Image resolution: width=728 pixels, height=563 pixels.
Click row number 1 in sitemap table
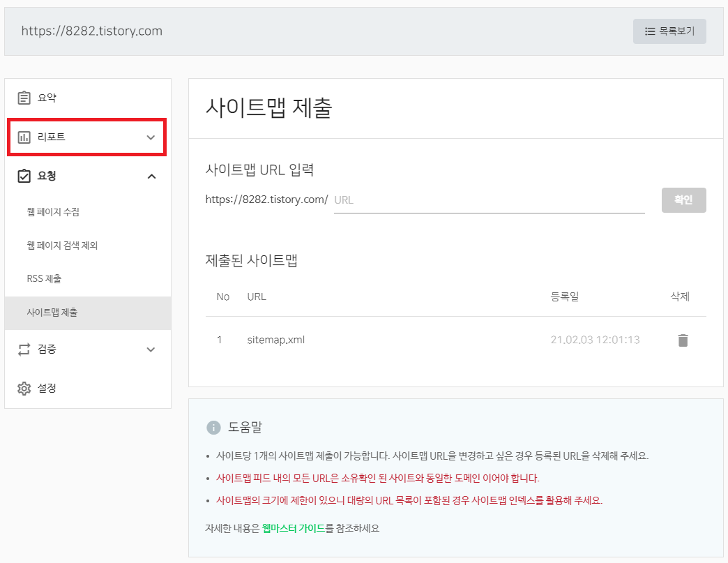pos(220,340)
